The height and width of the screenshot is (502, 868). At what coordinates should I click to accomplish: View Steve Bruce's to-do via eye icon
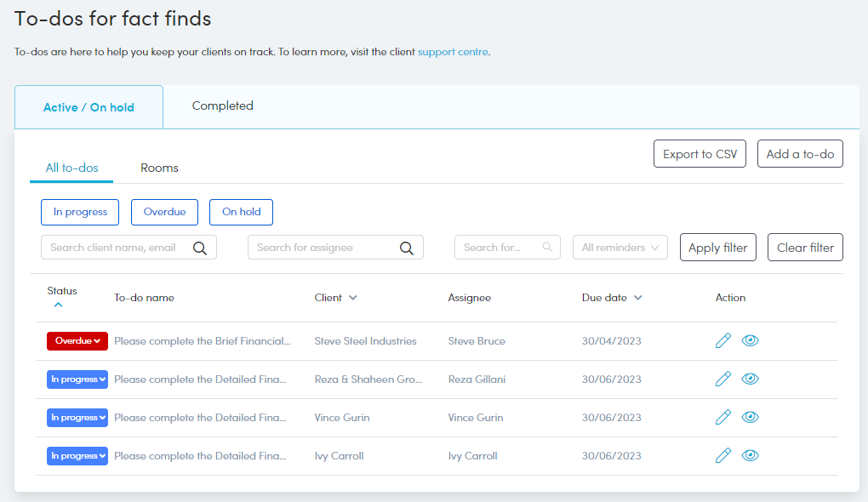(750, 340)
